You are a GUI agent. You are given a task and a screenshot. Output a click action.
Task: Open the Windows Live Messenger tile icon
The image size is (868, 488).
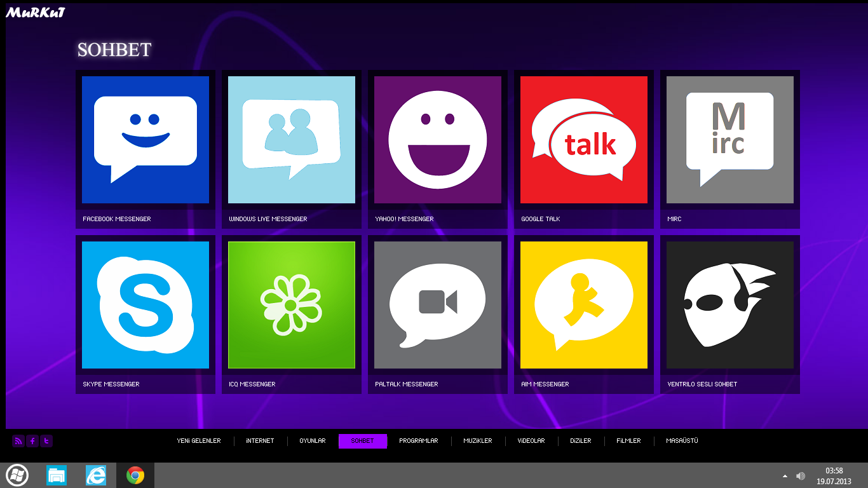292,140
